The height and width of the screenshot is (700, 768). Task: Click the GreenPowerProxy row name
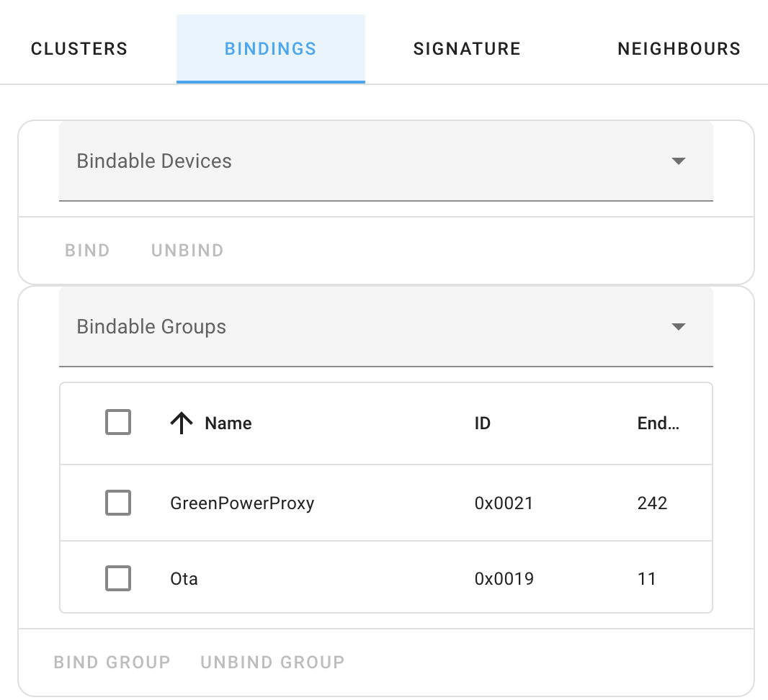(x=242, y=503)
